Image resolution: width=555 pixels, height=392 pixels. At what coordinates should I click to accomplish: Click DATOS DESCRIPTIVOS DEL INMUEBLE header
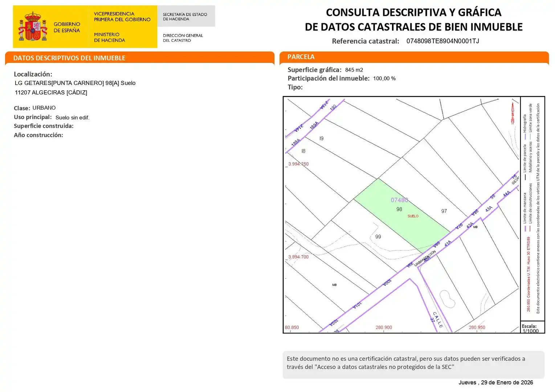click(x=69, y=58)
